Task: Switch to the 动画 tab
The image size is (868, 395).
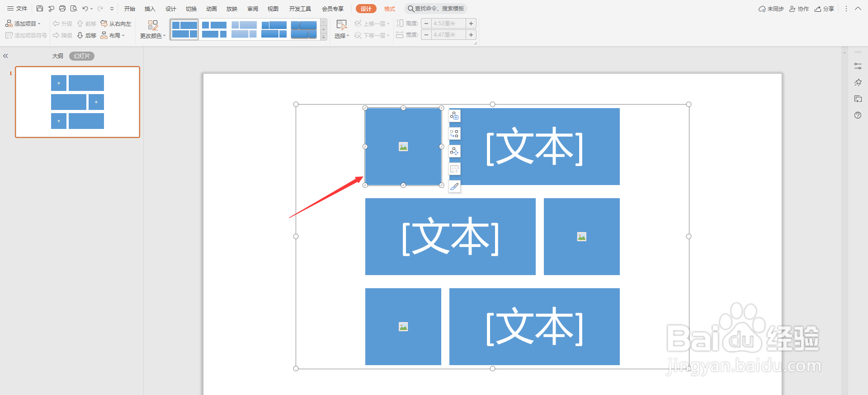Action: coord(212,9)
